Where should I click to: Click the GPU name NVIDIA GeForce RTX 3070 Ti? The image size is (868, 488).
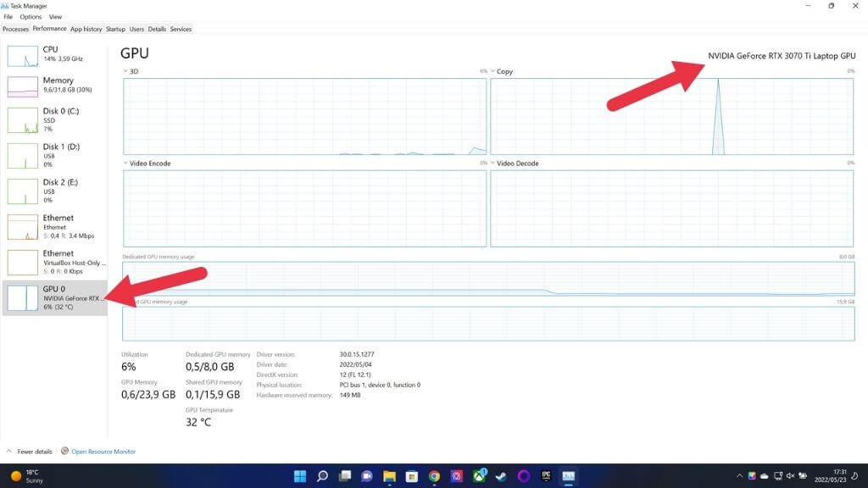[x=782, y=56]
